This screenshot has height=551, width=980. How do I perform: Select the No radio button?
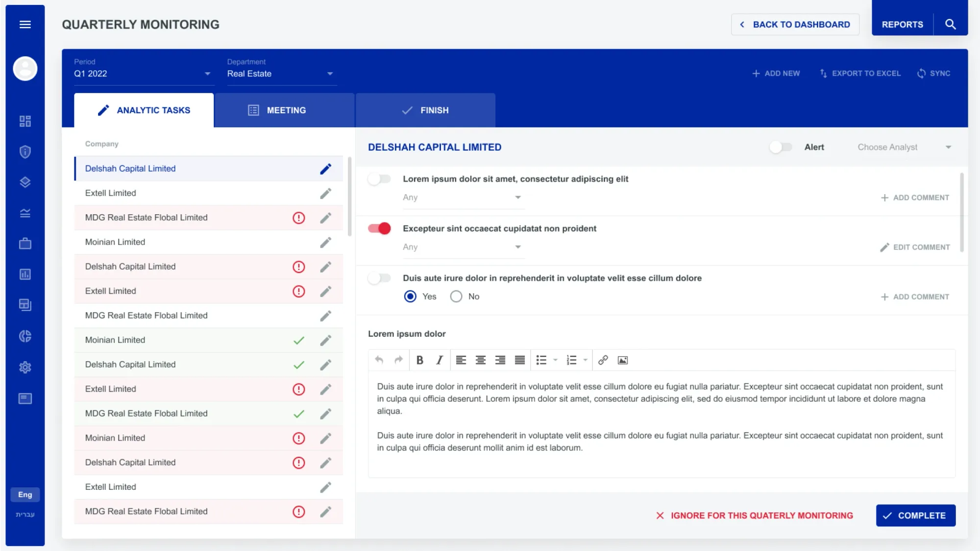(x=456, y=297)
